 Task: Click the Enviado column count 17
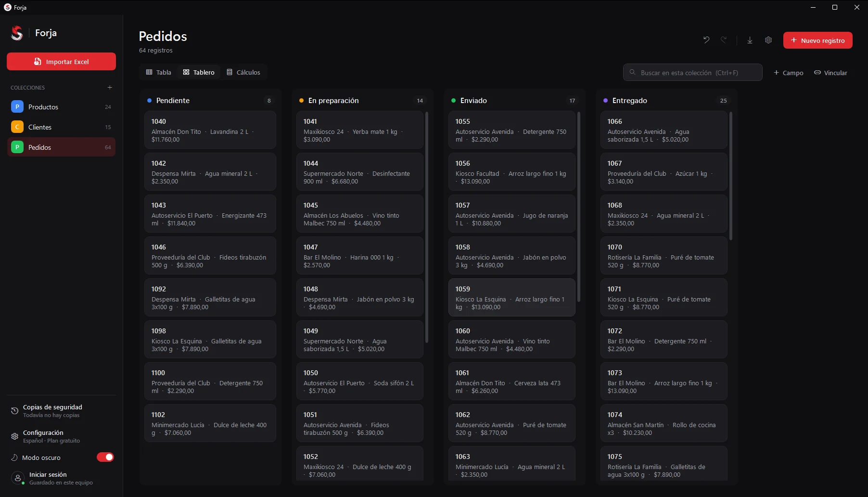click(572, 101)
